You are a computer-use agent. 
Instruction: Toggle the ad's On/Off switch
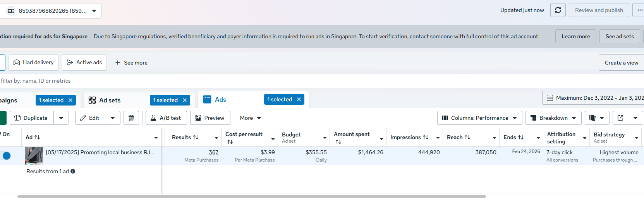[6, 156]
